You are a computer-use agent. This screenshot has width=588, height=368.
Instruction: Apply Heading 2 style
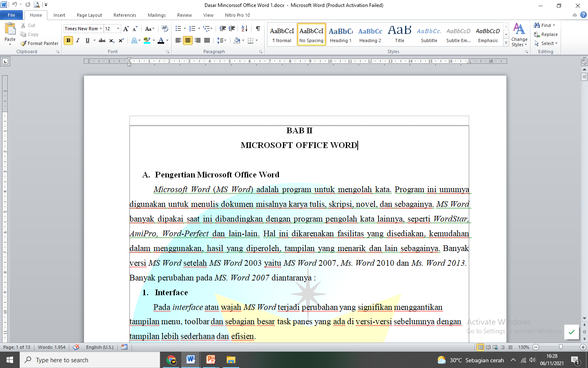click(370, 34)
